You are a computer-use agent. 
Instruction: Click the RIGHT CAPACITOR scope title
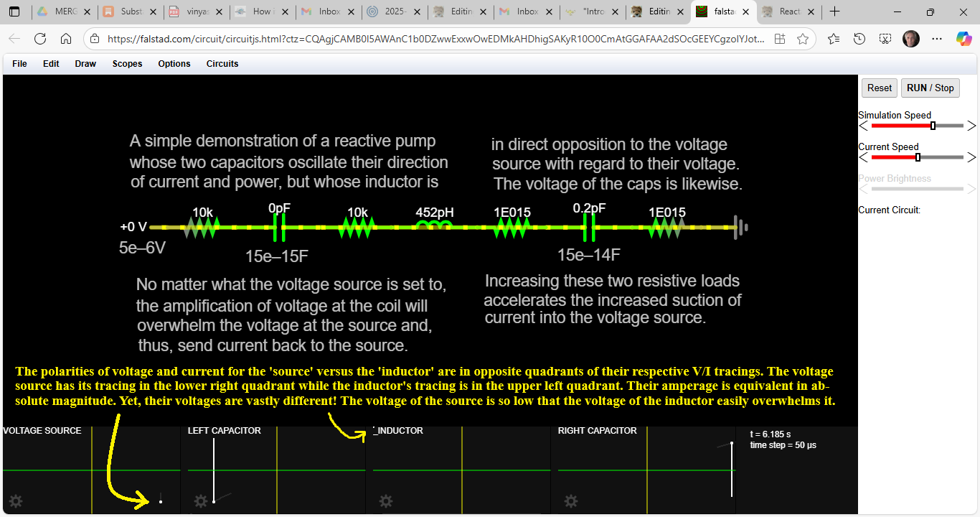598,431
